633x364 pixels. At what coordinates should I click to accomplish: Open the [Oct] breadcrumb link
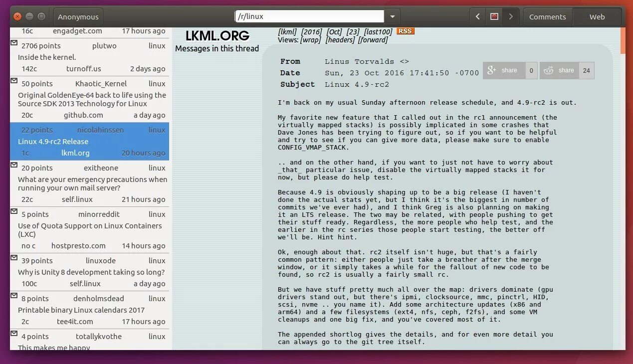(334, 31)
